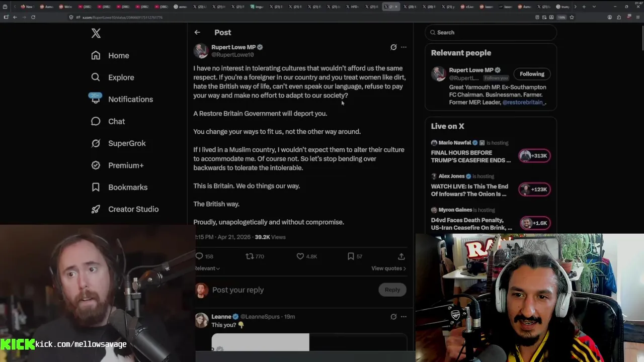Click the Grok icon on Rupert Lowe's post

pyautogui.click(x=393, y=47)
